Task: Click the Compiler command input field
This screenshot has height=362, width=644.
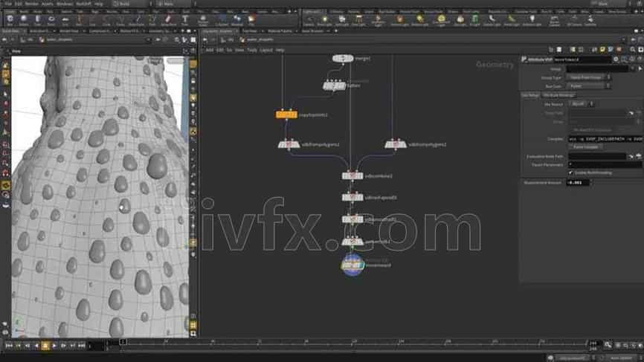Action: [605, 139]
